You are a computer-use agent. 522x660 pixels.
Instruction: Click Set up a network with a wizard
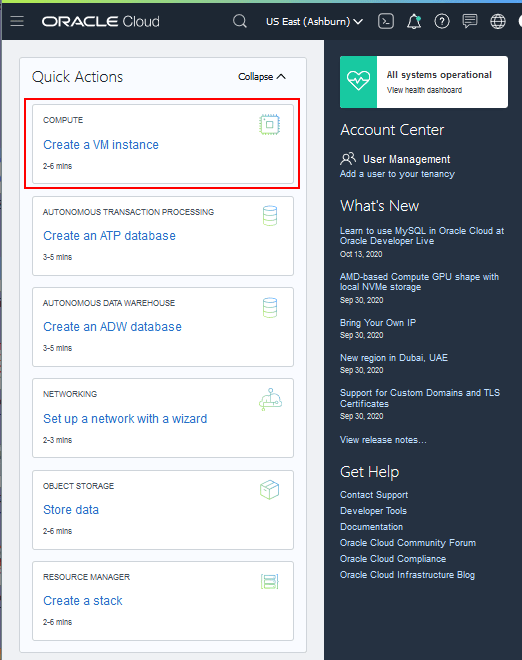[125, 419]
